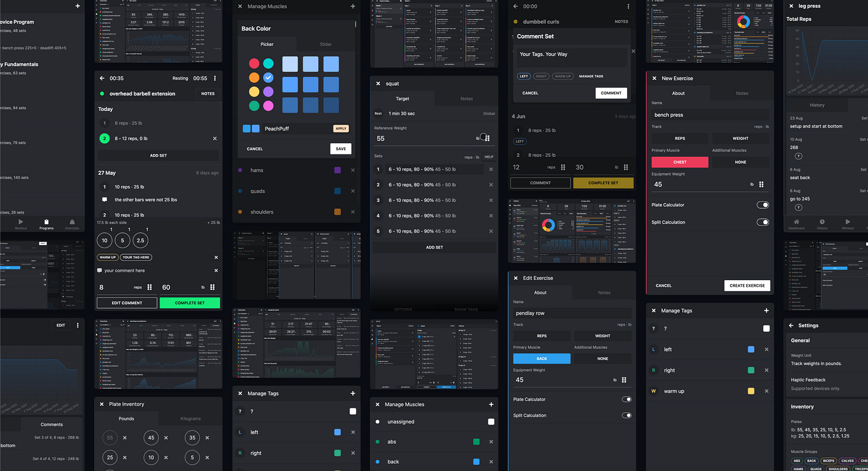Open keypad beside squat Reference Weight 55
Viewport: 868px width, 471px height.
487,138
